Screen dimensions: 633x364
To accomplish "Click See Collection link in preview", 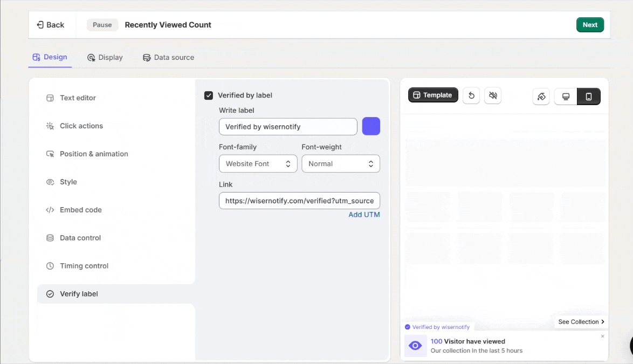I will point(581,321).
